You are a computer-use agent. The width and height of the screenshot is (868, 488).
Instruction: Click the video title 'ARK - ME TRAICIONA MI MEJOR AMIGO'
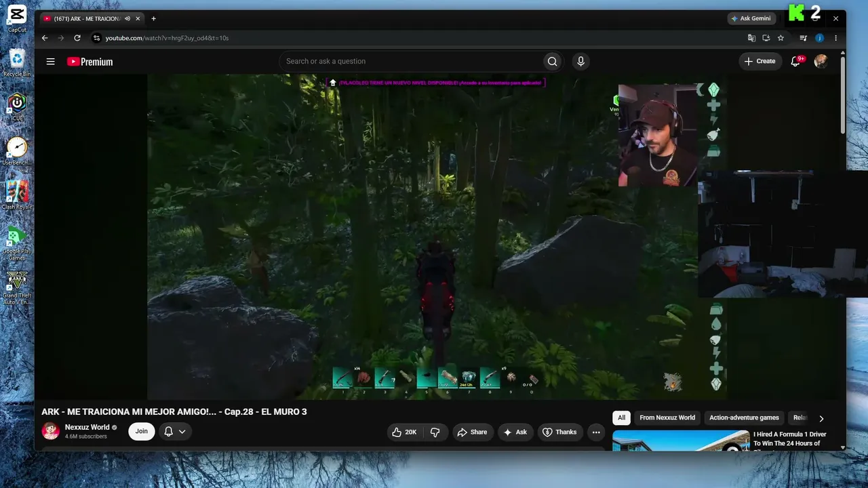point(174,411)
